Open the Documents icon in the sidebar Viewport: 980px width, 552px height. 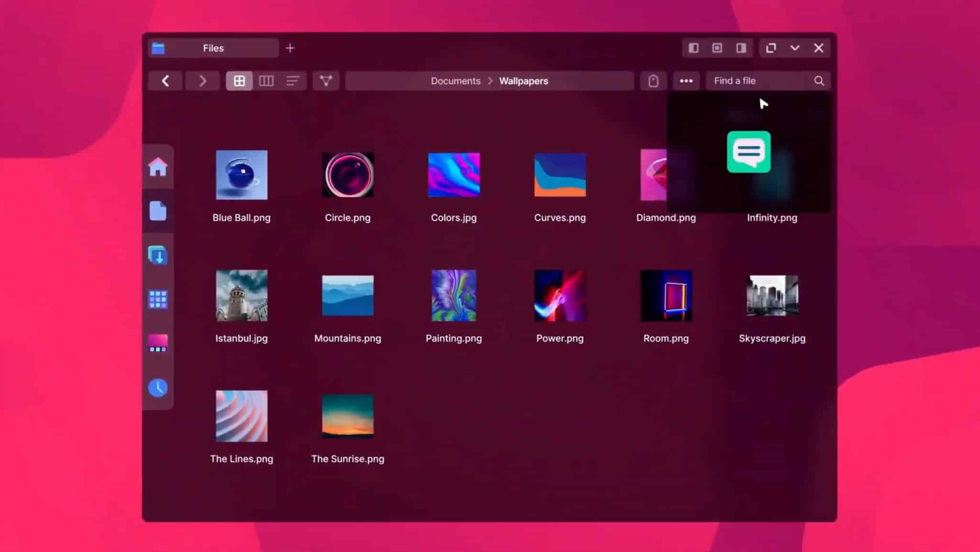158,210
